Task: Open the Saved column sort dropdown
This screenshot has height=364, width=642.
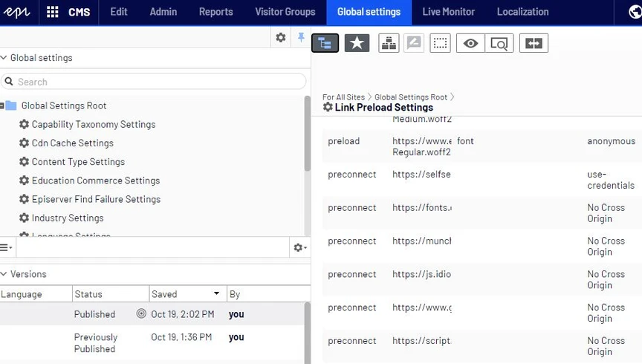Action: (216, 293)
